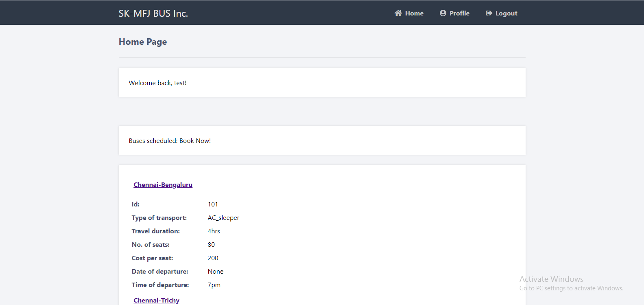644x305 pixels.
Task: Open the Chennai-Bengaluru bus link
Action: pos(163,184)
